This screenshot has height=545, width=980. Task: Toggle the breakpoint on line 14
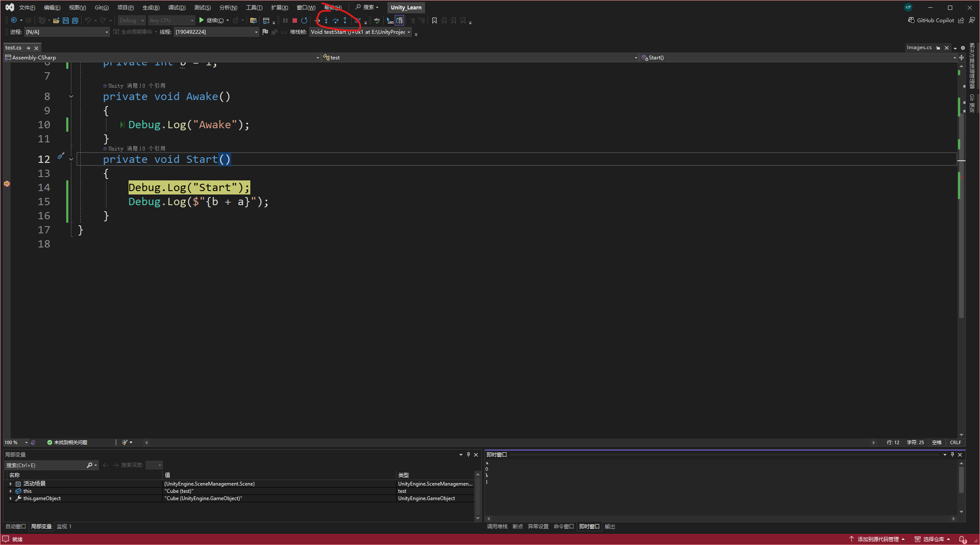7,184
